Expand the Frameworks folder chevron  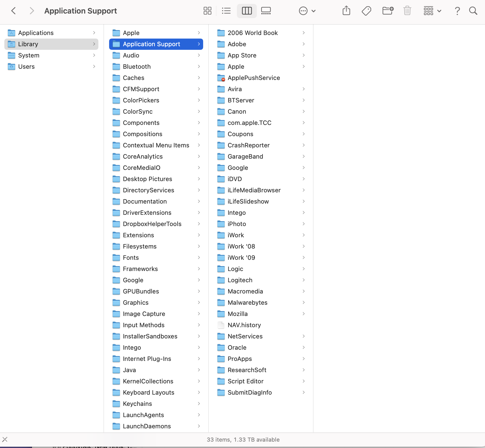(x=199, y=269)
